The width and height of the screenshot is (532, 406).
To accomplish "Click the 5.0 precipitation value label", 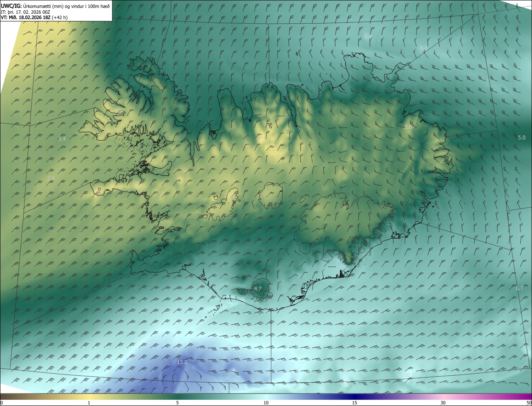I will pyautogui.click(x=522, y=137).
